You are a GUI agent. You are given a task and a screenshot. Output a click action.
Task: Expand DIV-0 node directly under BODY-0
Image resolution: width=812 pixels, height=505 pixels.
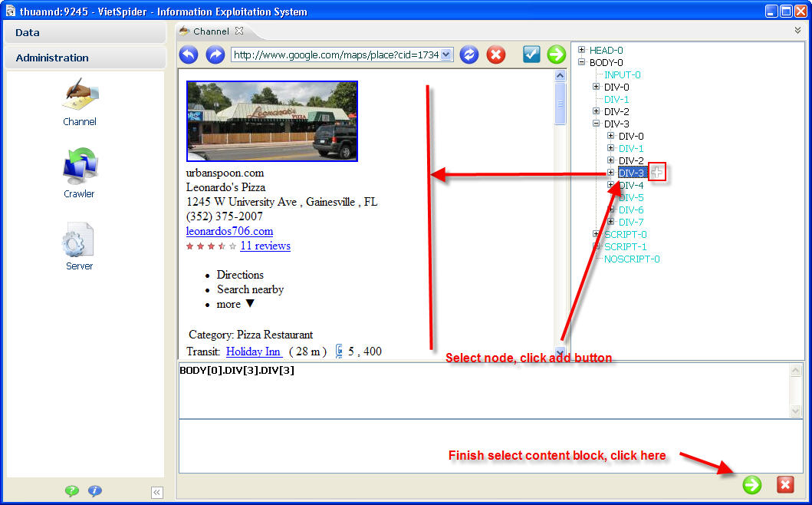click(596, 87)
